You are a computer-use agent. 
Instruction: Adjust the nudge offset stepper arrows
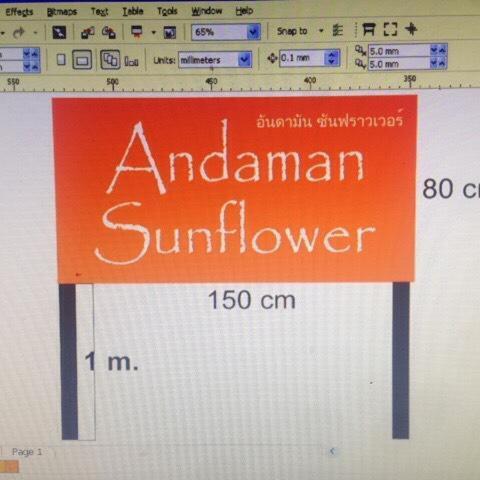click(332, 58)
